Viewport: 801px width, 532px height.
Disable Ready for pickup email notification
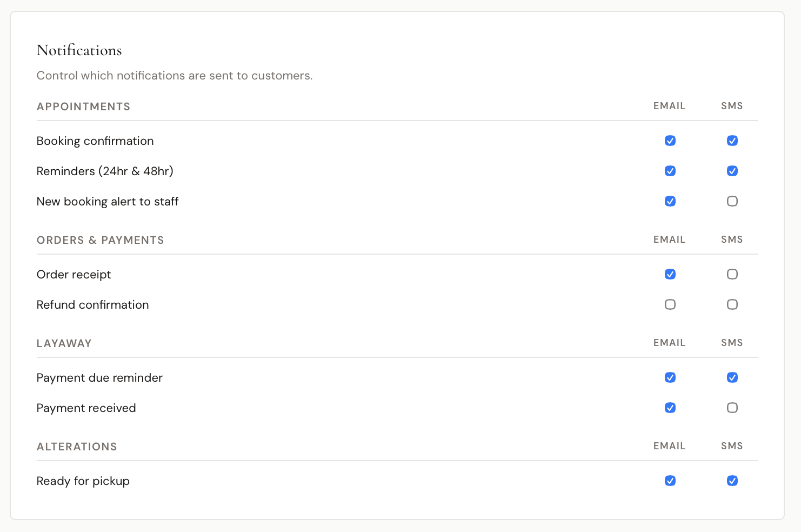tap(670, 481)
